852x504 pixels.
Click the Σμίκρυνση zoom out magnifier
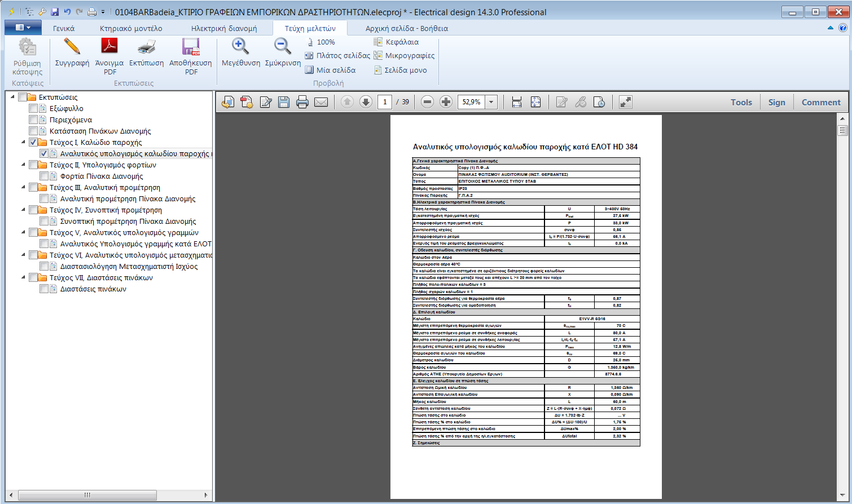tap(282, 47)
